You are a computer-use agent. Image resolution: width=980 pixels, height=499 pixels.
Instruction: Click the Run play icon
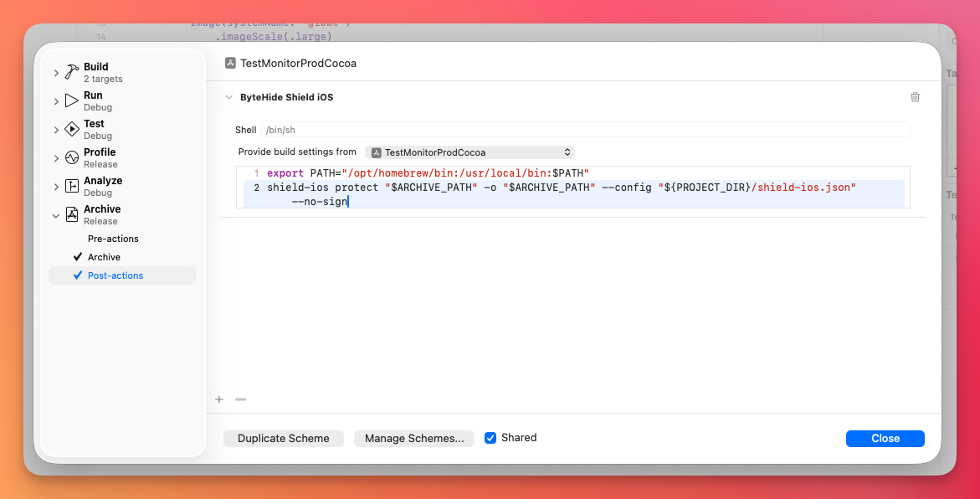pyautogui.click(x=72, y=100)
